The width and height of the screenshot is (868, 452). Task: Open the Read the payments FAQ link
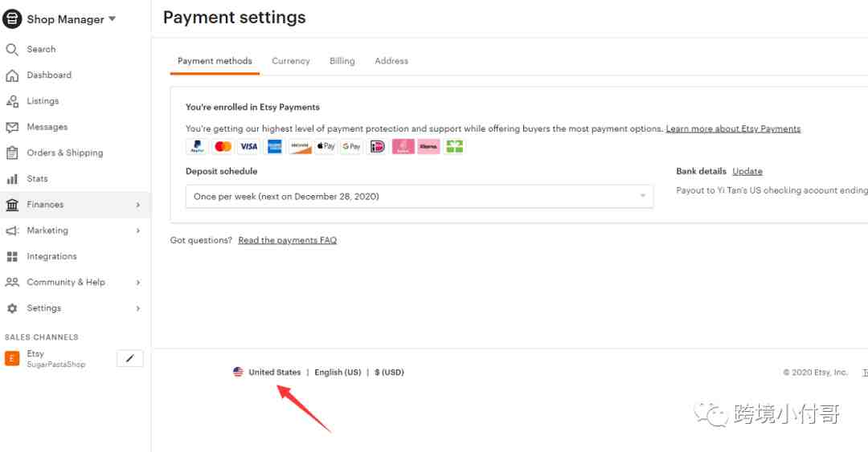tap(287, 240)
